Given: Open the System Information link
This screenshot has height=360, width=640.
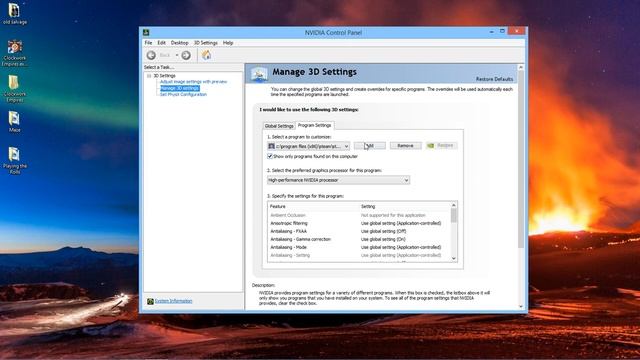Looking at the screenshot, I should pos(173,301).
